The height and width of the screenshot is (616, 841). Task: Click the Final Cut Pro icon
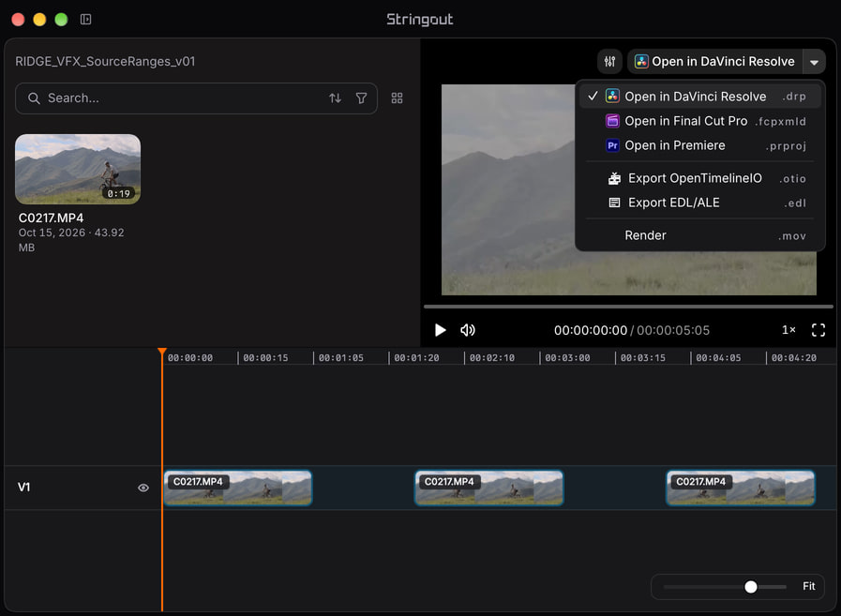612,121
